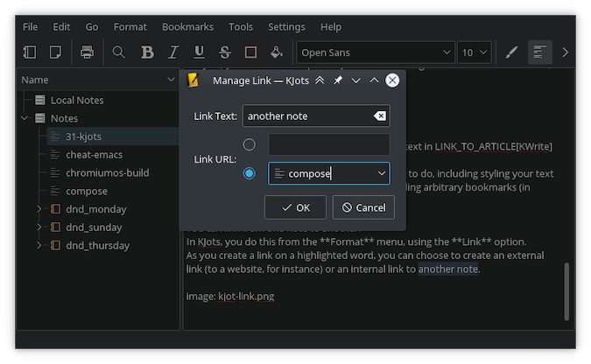
Task: Confirm the link with OK
Action: tap(295, 207)
